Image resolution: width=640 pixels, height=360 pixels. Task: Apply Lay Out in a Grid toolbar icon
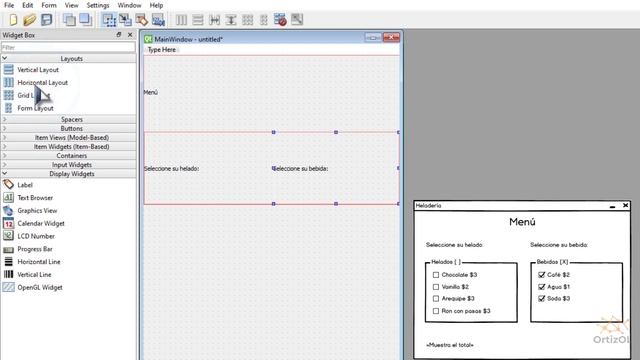247,20
